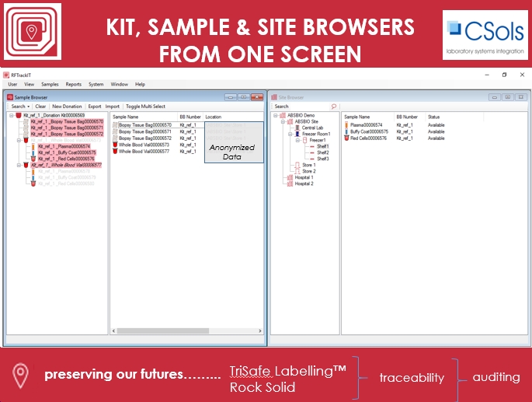The width and height of the screenshot is (532, 402).
Task: Click the Freezer Room1 icon
Action: [297, 134]
